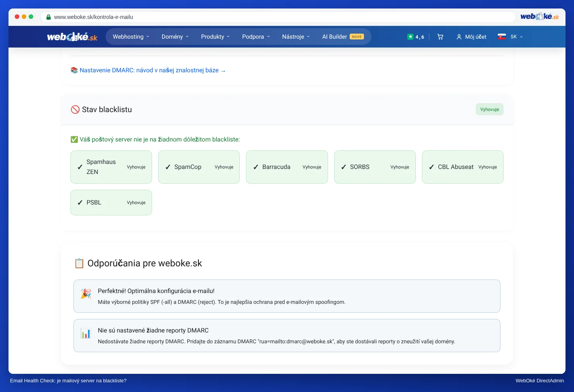Click the checkmark in SORBS card
This screenshot has height=392, width=574.
coord(343,167)
